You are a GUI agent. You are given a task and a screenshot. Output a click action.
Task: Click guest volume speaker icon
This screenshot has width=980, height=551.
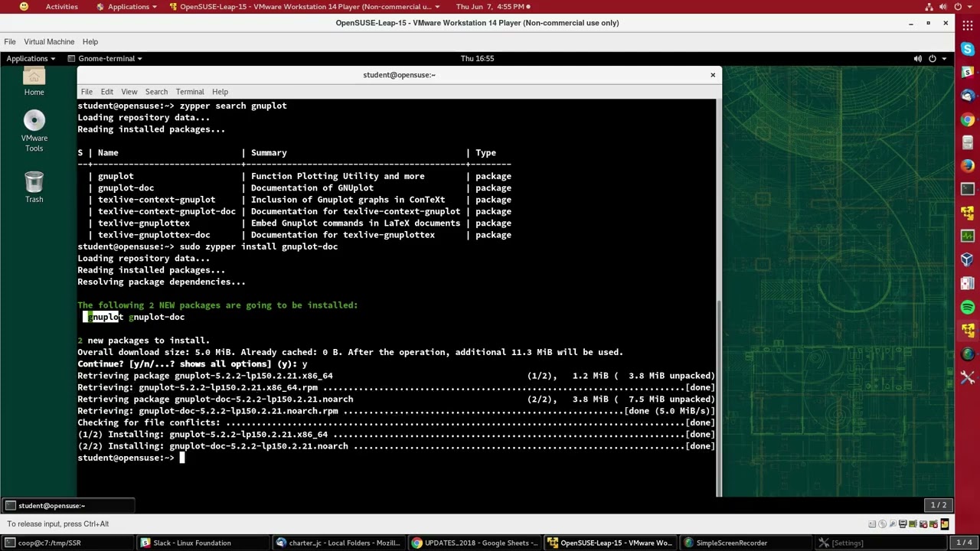(x=917, y=58)
